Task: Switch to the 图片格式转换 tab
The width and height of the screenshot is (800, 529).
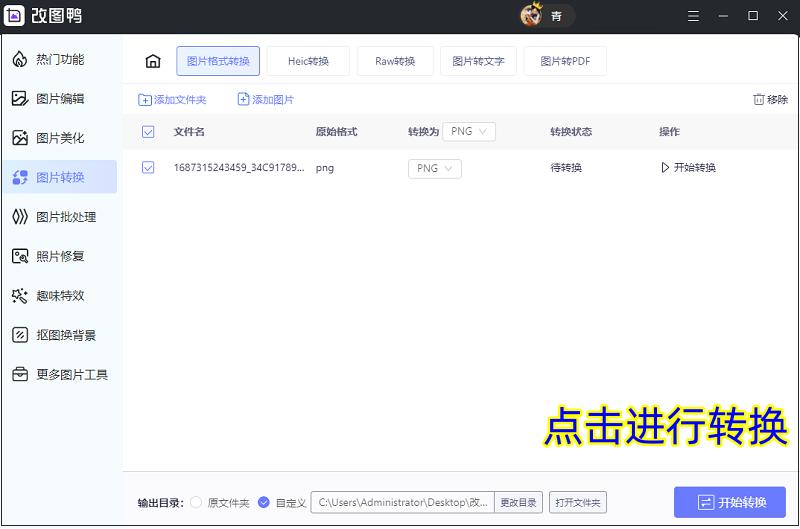Action: point(218,61)
